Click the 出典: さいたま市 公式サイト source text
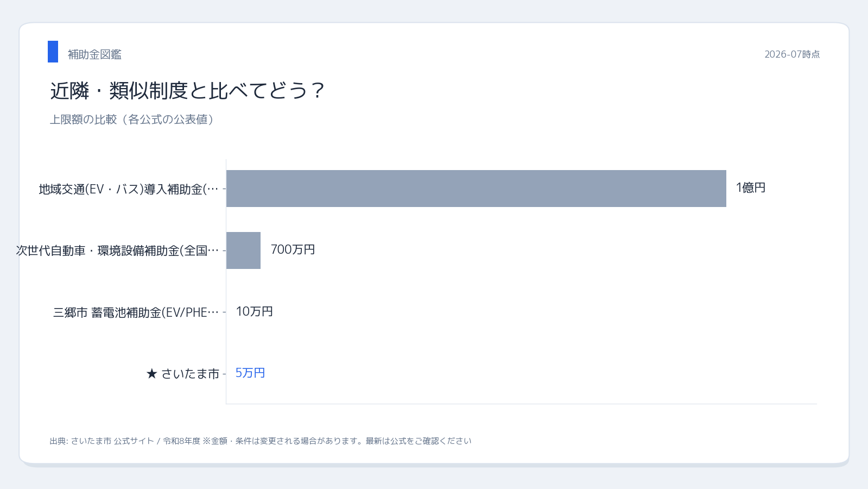868x489 pixels. pos(102,441)
